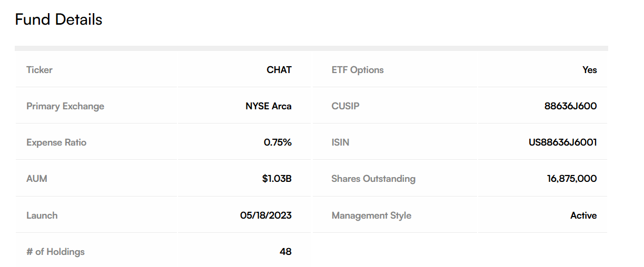Click the $1.03B AUM value
Image resolution: width=644 pixels, height=267 pixels.
tap(277, 179)
